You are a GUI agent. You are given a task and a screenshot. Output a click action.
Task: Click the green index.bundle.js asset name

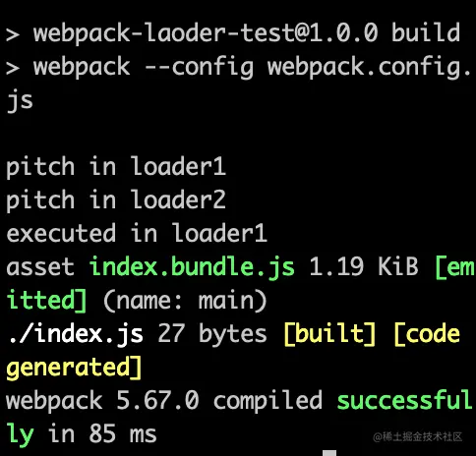192,267
